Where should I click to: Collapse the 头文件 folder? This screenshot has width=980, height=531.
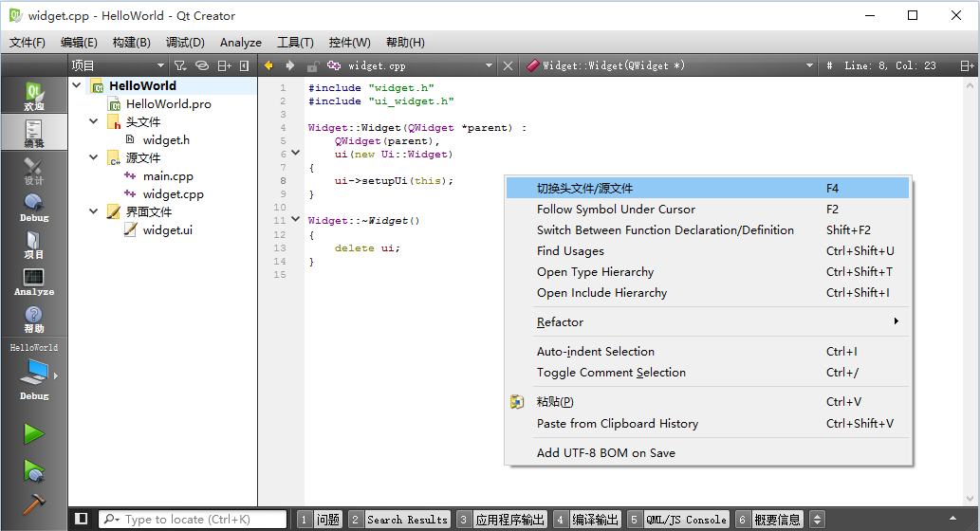tap(94, 121)
